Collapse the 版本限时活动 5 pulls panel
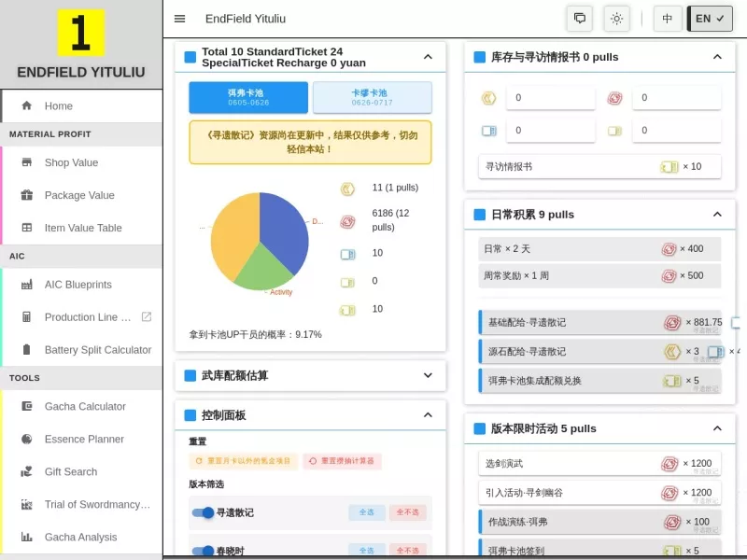747x560 pixels. [717, 428]
